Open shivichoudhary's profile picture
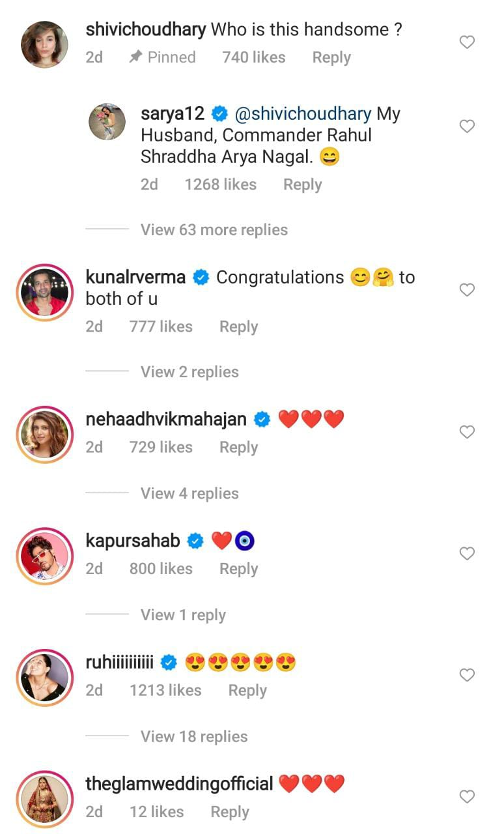Screen dimensions: 504x834 click(x=44, y=44)
